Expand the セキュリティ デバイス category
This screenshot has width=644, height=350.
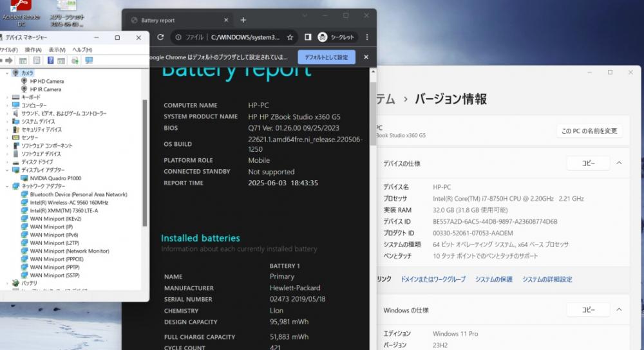(x=7, y=130)
